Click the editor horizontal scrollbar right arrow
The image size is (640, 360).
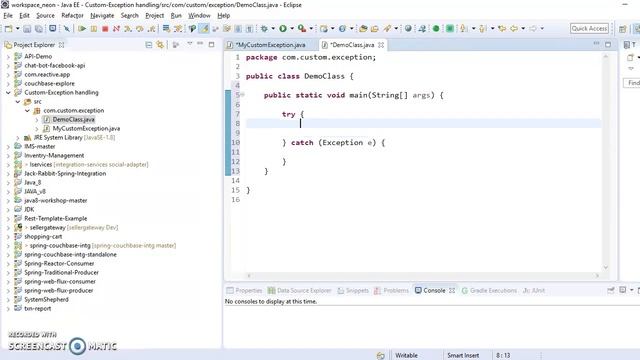click(x=597, y=276)
